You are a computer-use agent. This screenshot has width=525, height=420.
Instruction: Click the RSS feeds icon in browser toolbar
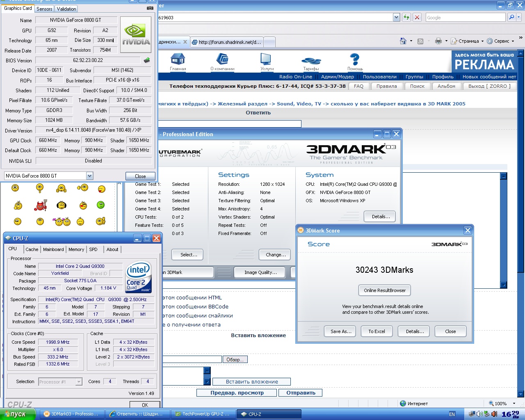click(420, 41)
